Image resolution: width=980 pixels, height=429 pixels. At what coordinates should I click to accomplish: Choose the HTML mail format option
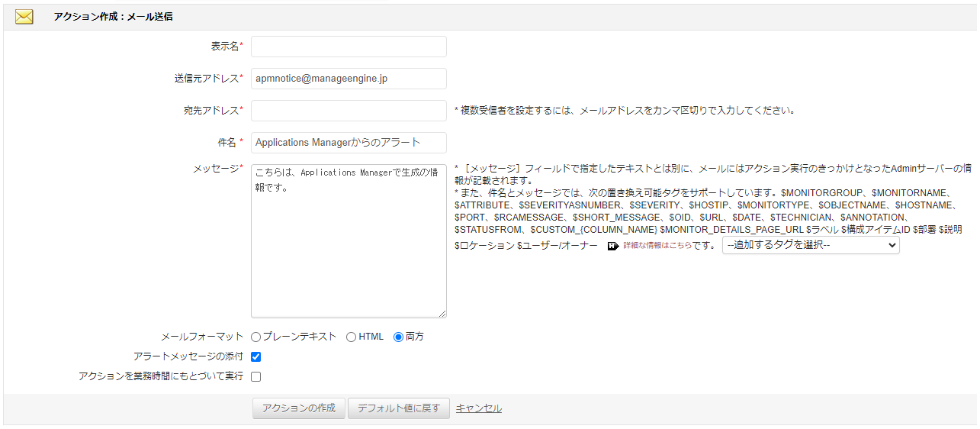(x=351, y=337)
